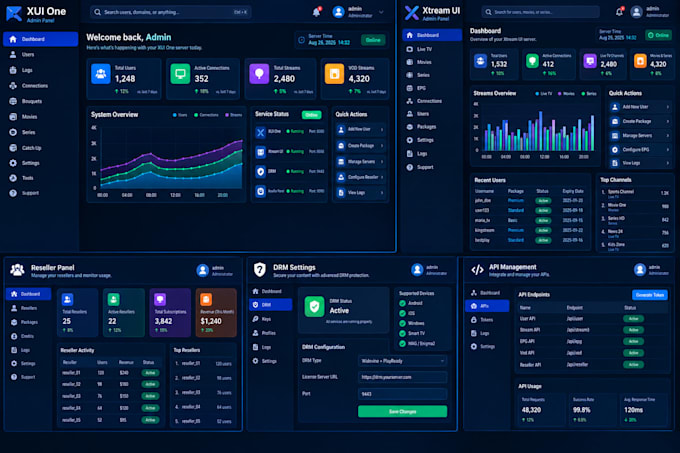Click the Profiles icon in DRM Settings sidebar

(x=255, y=333)
